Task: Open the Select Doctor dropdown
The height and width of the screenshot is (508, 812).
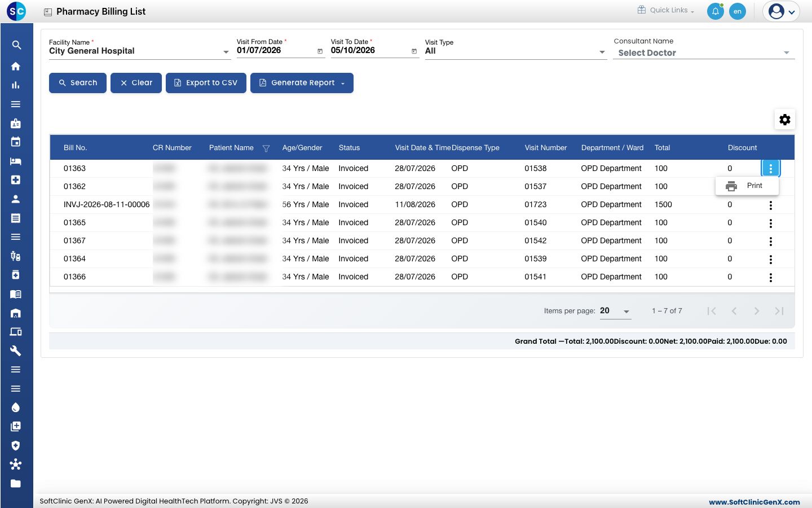Action: point(704,53)
